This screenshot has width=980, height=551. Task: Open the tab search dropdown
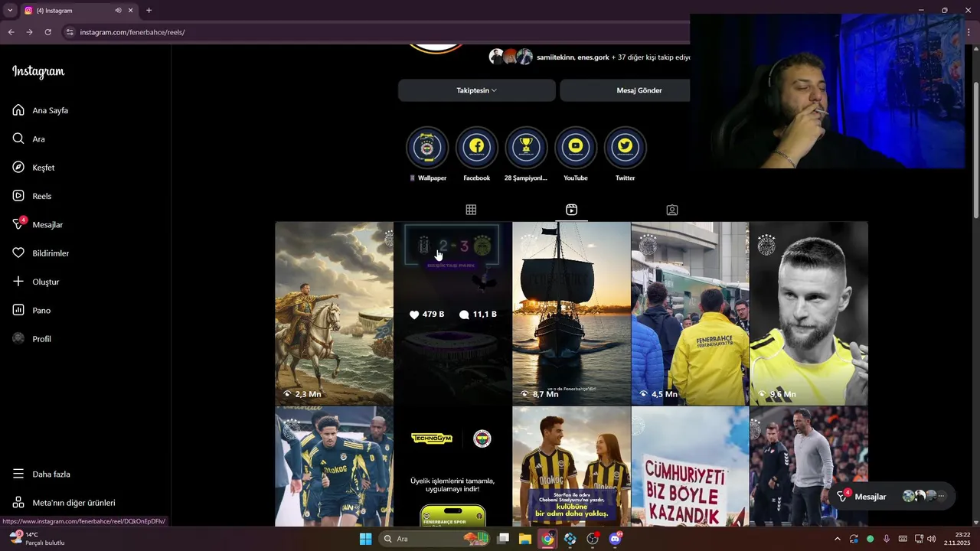point(10,11)
